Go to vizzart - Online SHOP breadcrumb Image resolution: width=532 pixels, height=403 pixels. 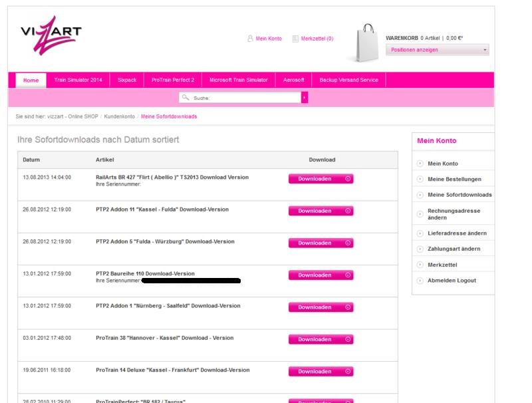coord(72,116)
